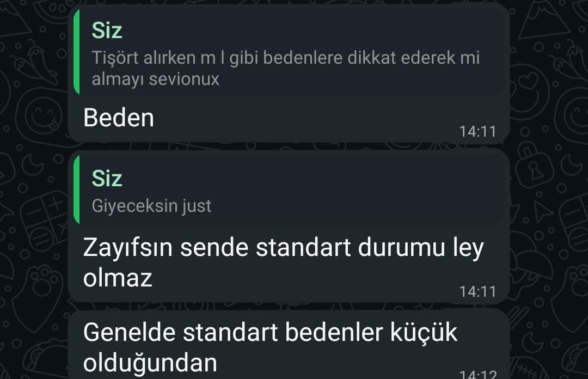Tap the word 'olmaz' in the second message
Screen dimensions: 588x379
click(118, 278)
